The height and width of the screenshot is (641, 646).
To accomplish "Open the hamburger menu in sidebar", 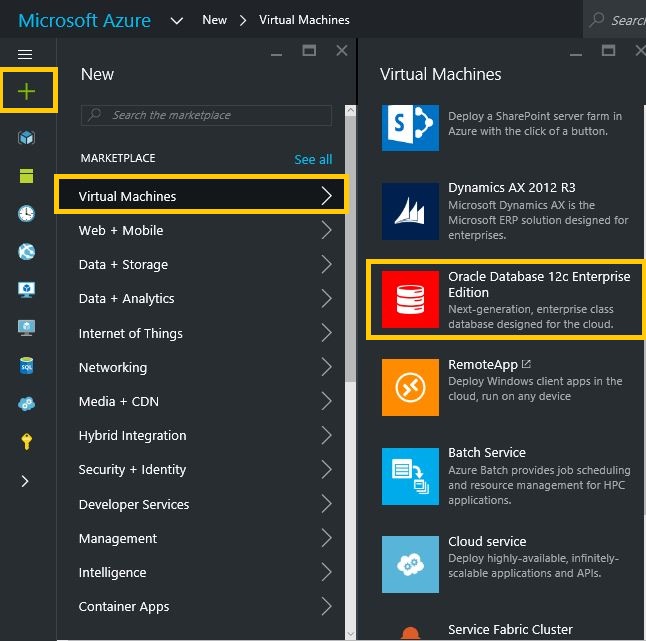I will point(25,54).
